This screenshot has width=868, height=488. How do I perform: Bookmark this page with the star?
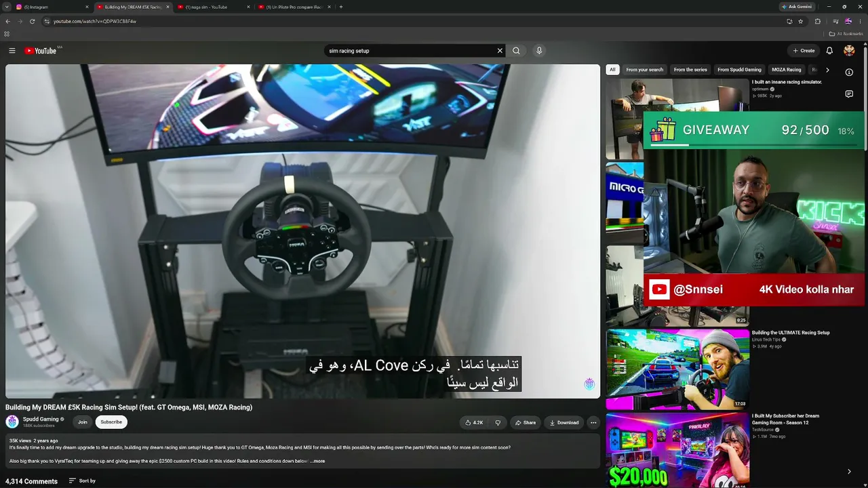click(801, 21)
